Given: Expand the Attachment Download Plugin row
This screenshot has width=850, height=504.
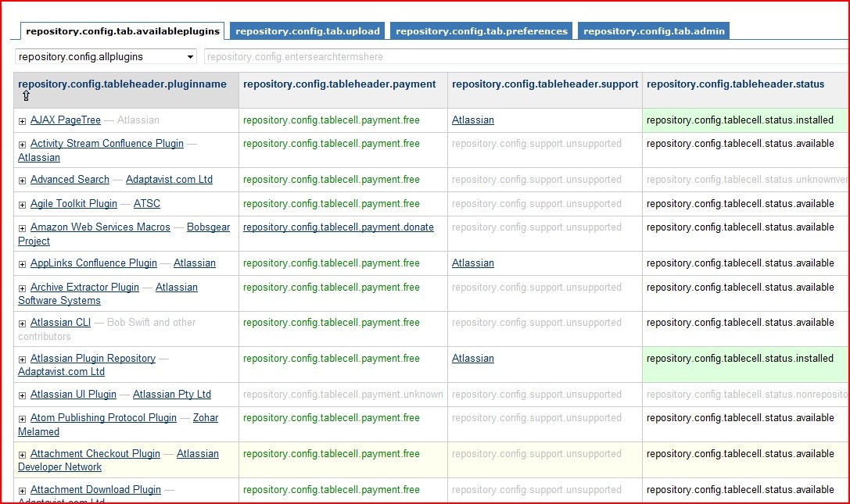Looking at the screenshot, I should click(x=22, y=491).
